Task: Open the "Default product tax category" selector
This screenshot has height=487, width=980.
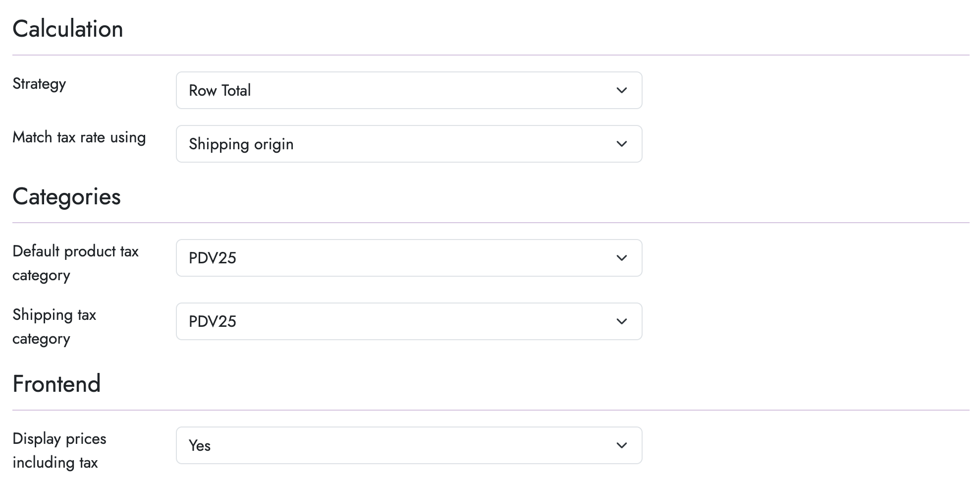Action: click(x=409, y=258)
